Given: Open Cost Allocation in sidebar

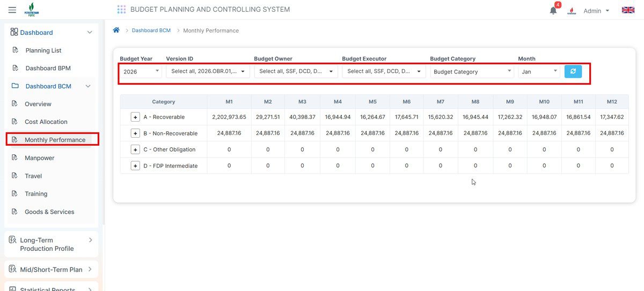Looking at the screenshot, I should click(x=46, y=122).
